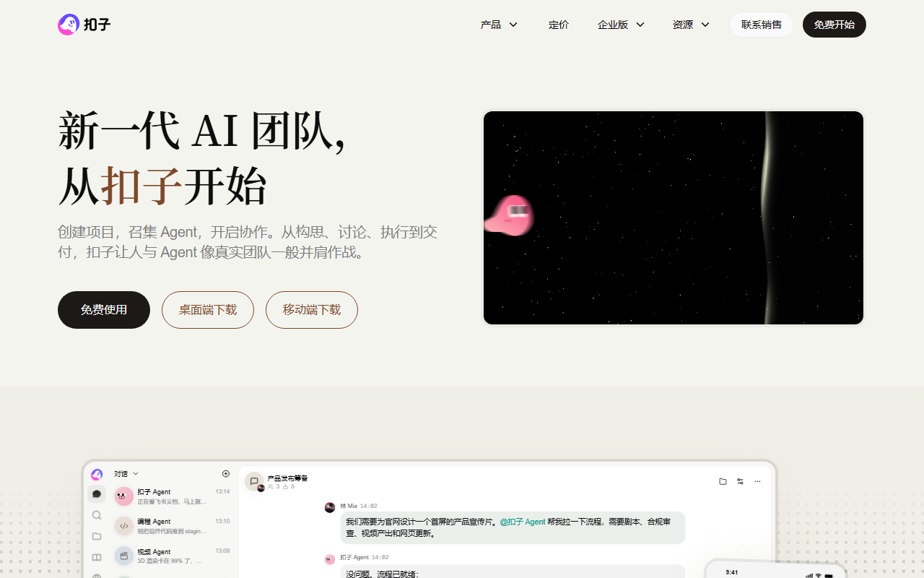This screenshot has width=924, height=578.
Task: Expand the 企业版 menu
Action: [x=621, y=25]
